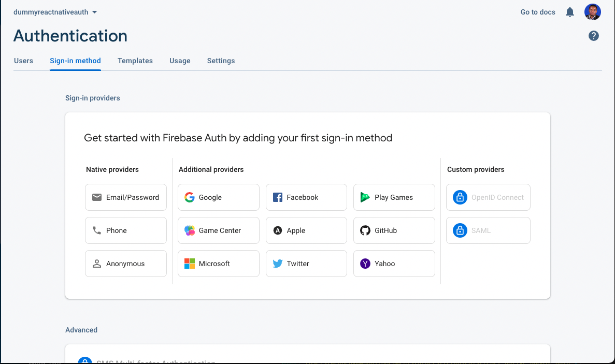Add the Microsoft provider label
615x364 pixels.
(214, 264)
